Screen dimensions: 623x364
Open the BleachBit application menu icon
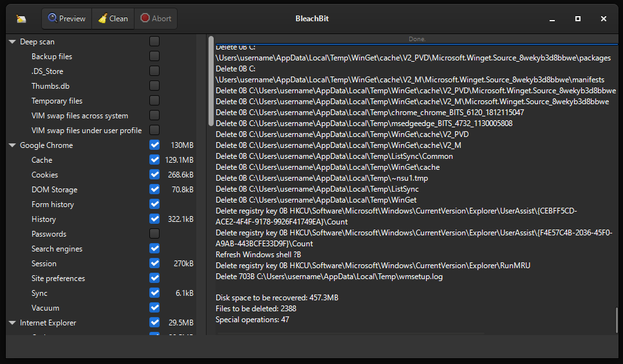tap(22, 19)
